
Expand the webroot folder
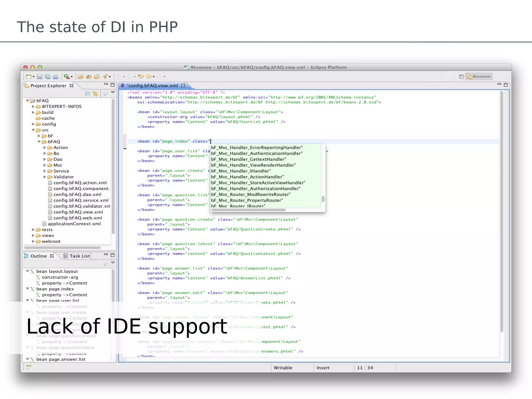pos(33,241)
